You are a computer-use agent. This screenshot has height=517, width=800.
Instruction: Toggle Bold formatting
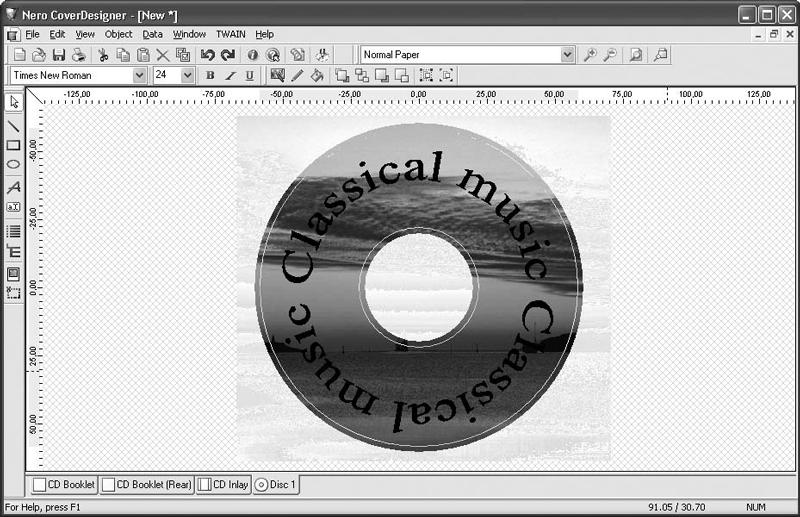(210, 75)
